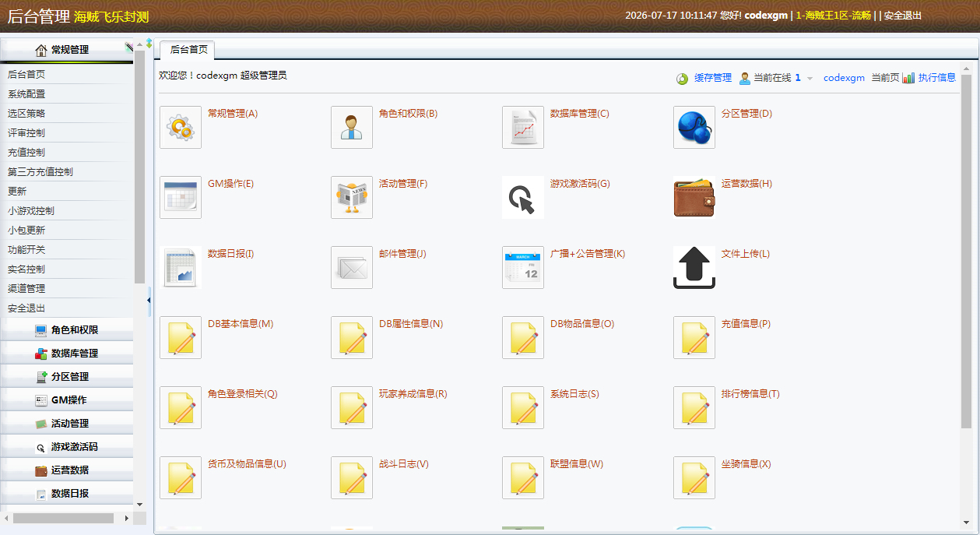Select 选区策略 in the sidebar menu
The height and width of the screenshot is (535, 980).
click(26, 113)
